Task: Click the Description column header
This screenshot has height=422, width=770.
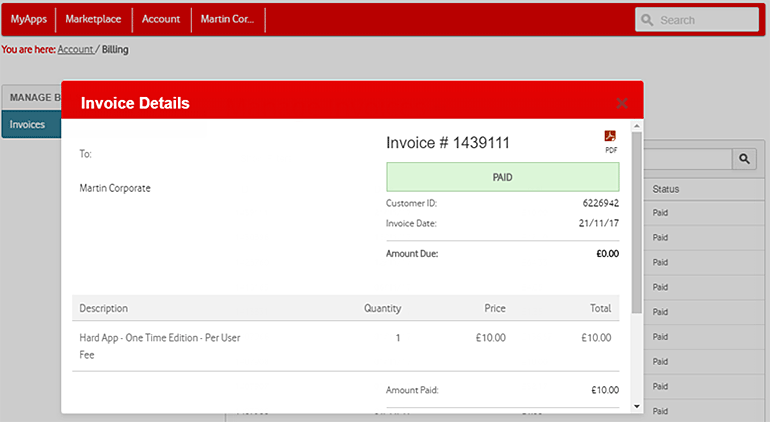Action: coord(104,308)
